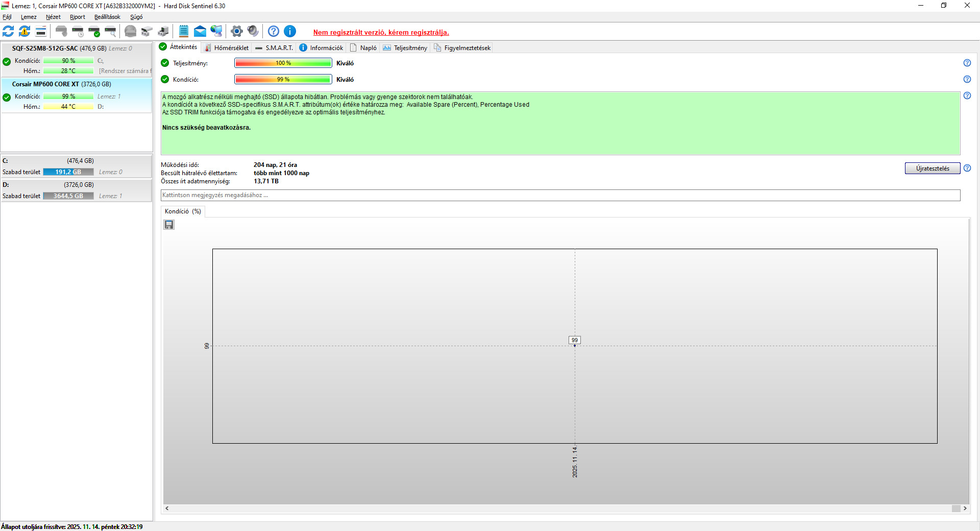Switch to the Figyelmeztetések tab
This screenshot has height=531, width=980.
coord(462,48)
